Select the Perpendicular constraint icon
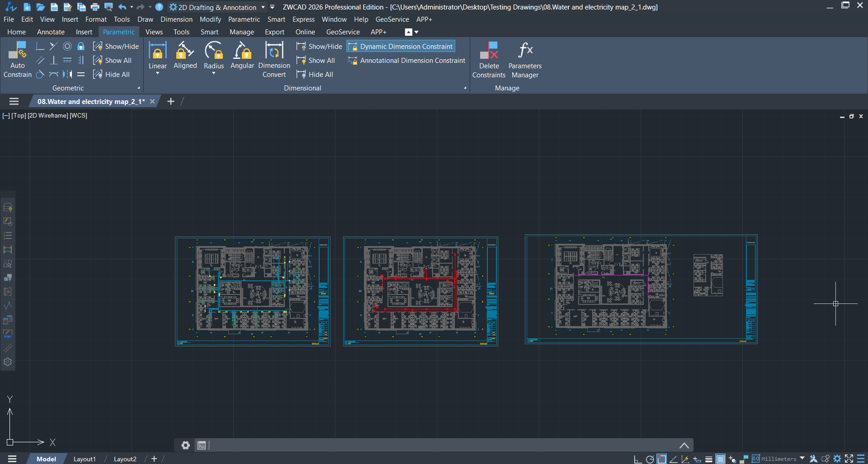The height and width of the screenshot is (464, 868). [x=53, y=60]
